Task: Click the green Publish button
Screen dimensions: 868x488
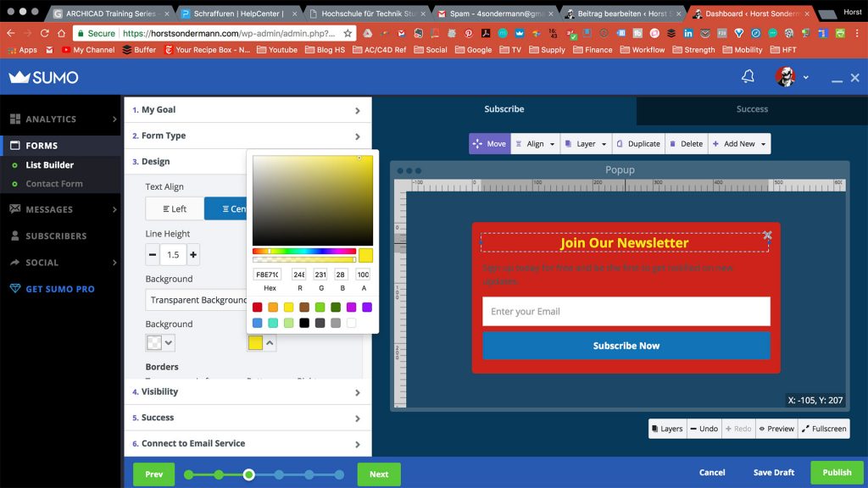Action: 837,473
